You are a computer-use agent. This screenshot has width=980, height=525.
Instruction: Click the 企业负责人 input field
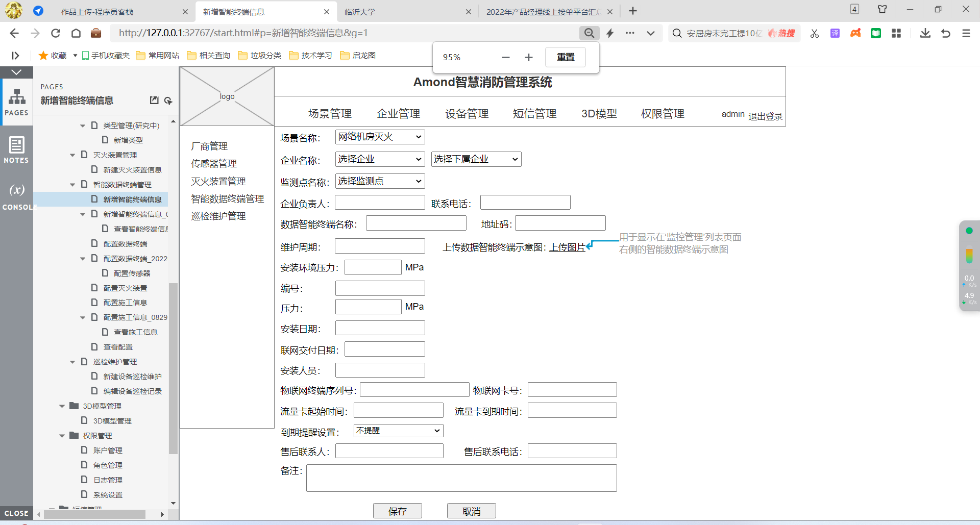(x=380, y=203)
